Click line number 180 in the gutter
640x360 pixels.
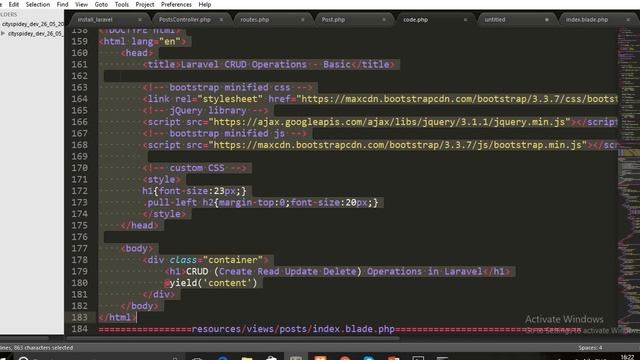tap(79, 283)
